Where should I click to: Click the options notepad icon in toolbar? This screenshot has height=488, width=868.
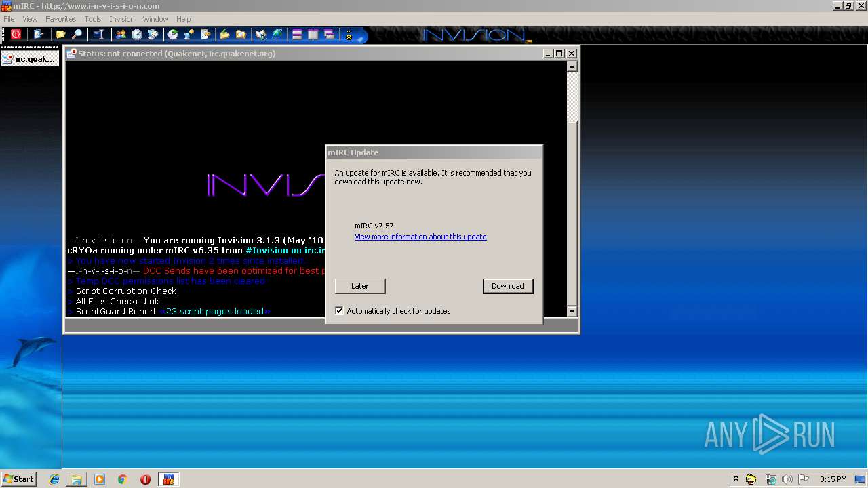pos(39,35)
